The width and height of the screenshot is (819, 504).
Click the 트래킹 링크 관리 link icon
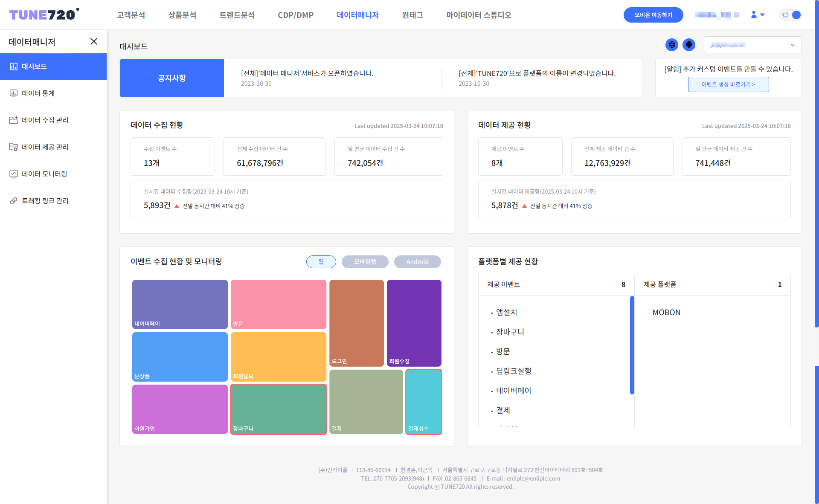pyautogui.click(x=14, y=201)
